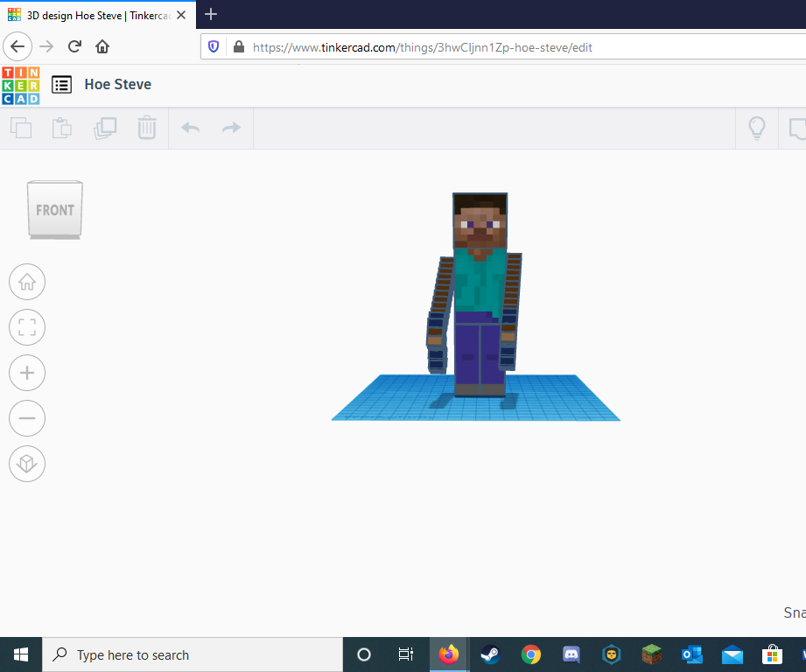Fit the design in view
Screen dimensions: 806x672
[x=27, y=327]
